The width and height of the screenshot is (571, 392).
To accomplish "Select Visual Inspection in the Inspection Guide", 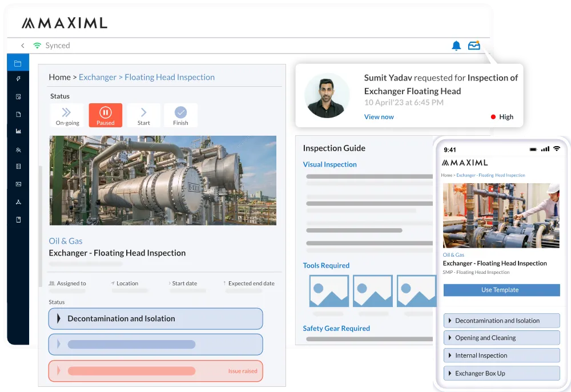I will (329, 164).
